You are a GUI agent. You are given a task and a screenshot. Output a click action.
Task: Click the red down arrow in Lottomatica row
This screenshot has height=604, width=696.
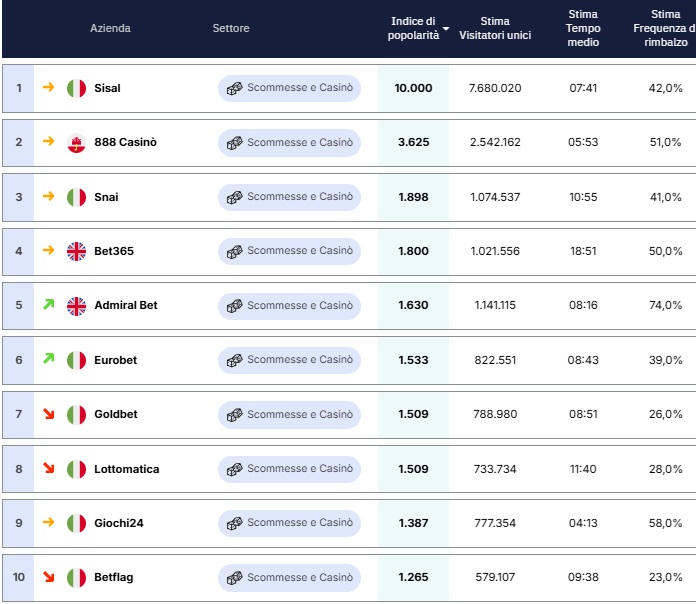coord(48,468)
